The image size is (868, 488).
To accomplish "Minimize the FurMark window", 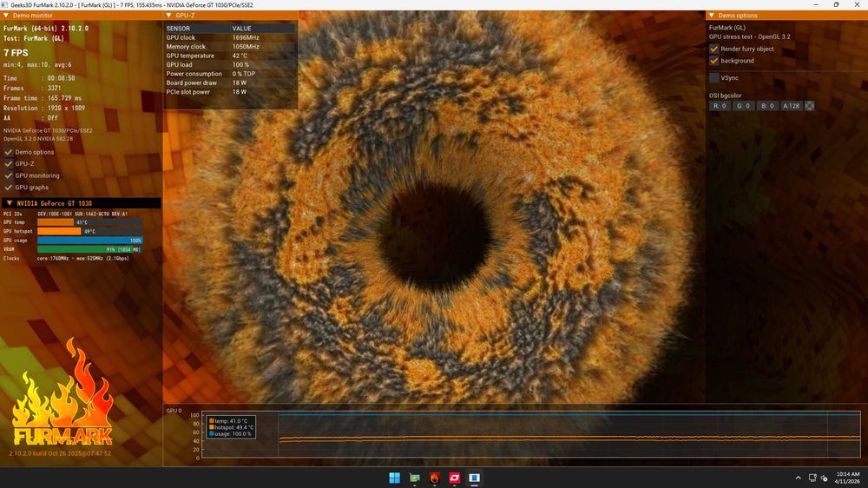I will click(815, 4).
